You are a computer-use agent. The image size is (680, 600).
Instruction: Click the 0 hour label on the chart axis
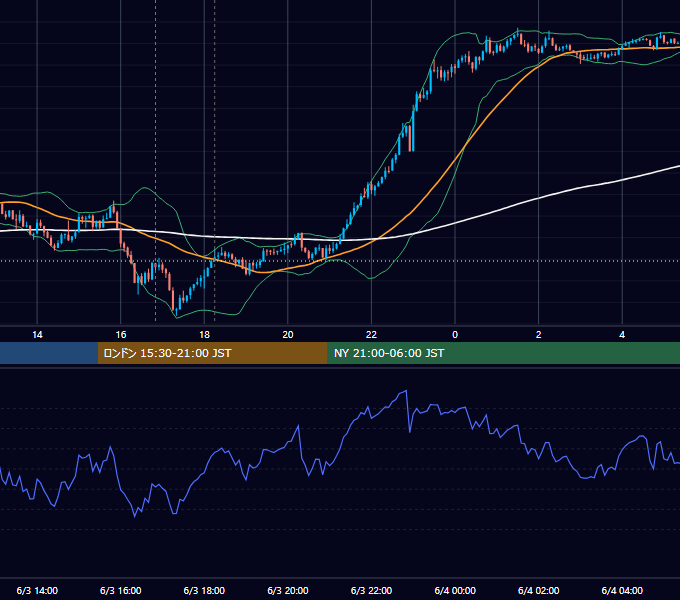pos(455,335)
